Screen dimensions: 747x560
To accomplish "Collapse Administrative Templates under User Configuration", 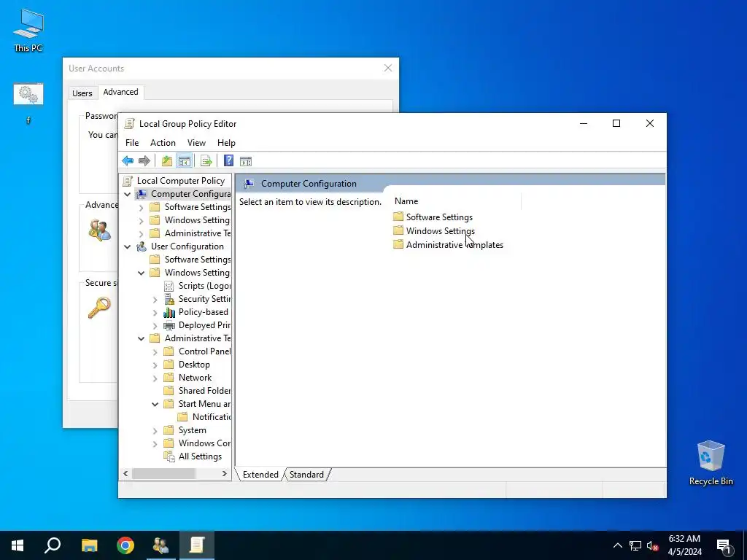I will pyautogui.click(x=141, y=338).
